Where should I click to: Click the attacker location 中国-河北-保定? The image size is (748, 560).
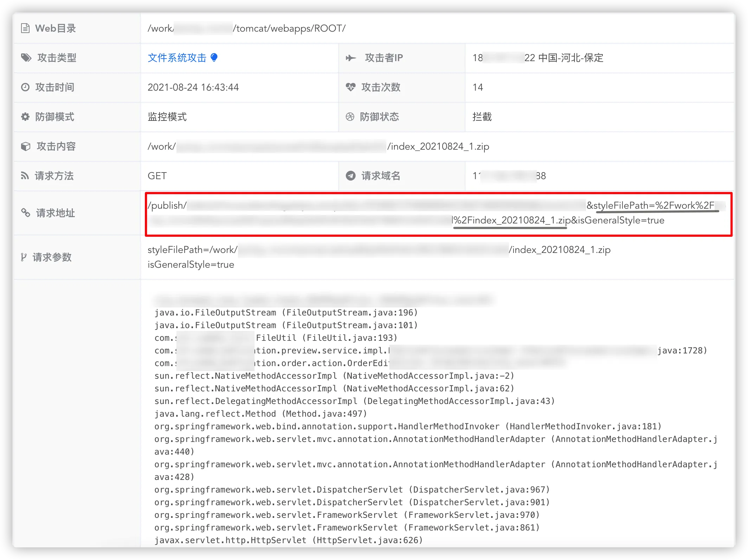point(571,58)
